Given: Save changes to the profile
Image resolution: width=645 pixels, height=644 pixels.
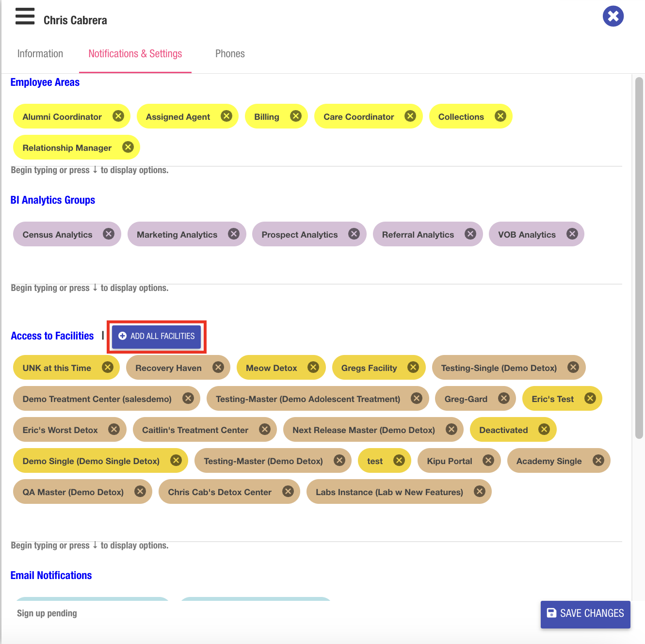Looking at the screenshot, I should (x=585, y=613).
